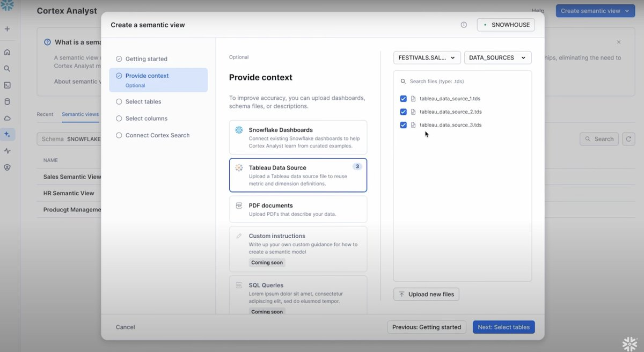This screenshot has width=644, height=352.
Task: Click the NAME column header
Action: tap(50, 160)
